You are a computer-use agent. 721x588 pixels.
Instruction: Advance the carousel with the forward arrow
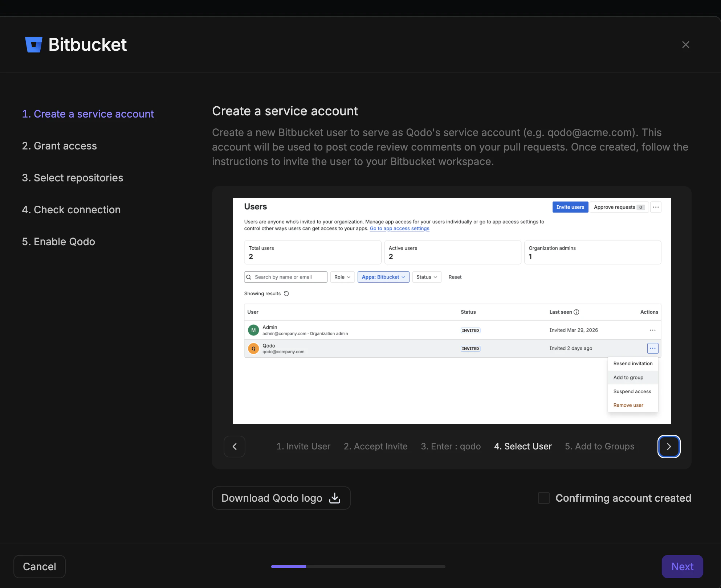669,447
